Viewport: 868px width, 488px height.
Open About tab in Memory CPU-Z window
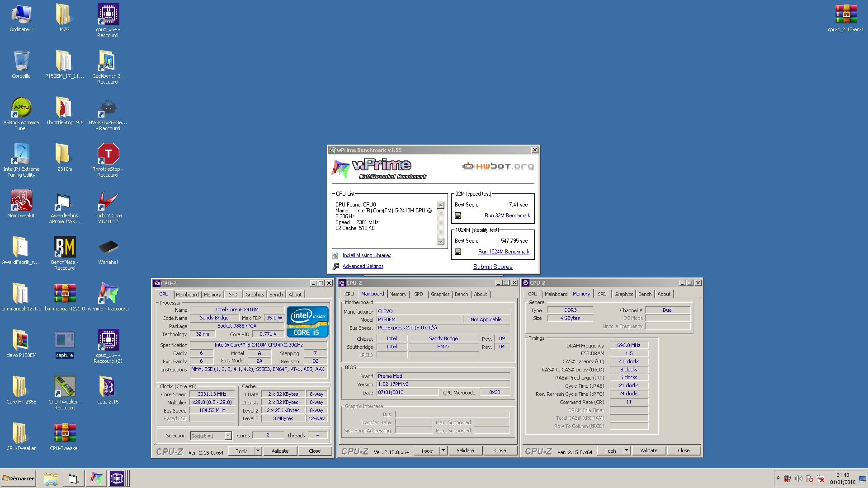click(x=664, y=294)
